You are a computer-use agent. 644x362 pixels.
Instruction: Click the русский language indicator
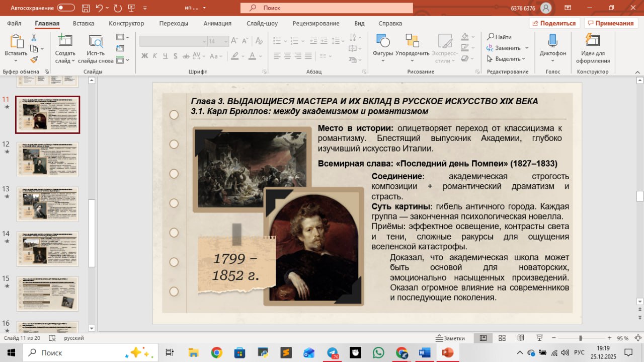click(74, 338)
